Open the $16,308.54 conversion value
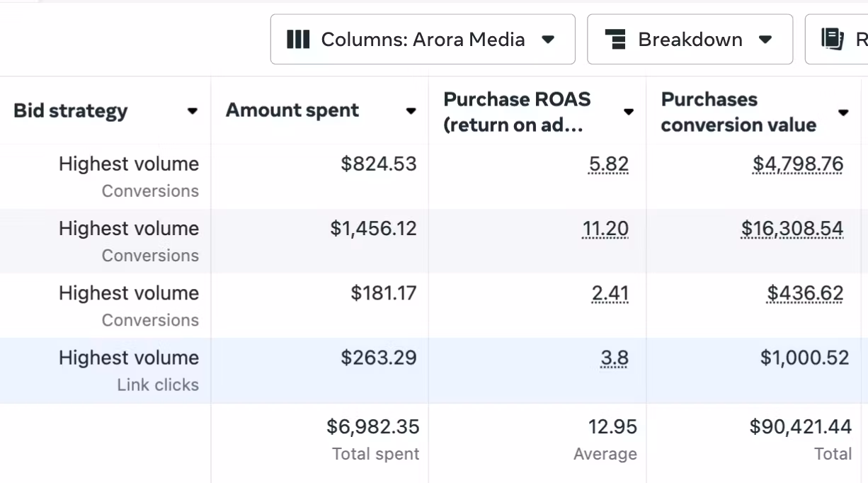This screenshot has width=868, height=483. point(792,229)
